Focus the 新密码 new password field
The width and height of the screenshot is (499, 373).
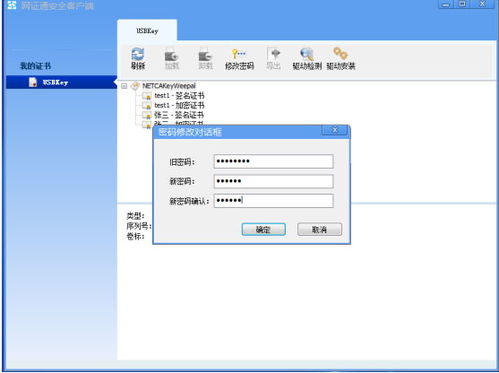point(273,181)
